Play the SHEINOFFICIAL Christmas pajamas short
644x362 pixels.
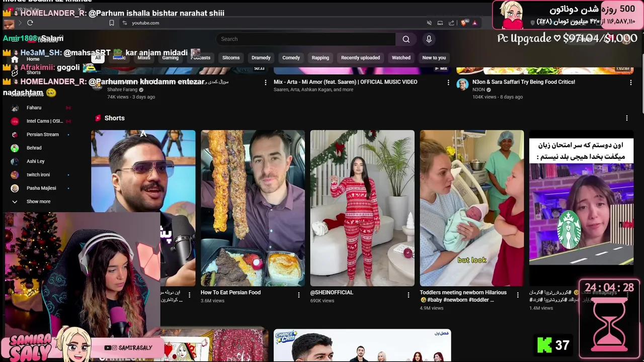pos(362,208)
